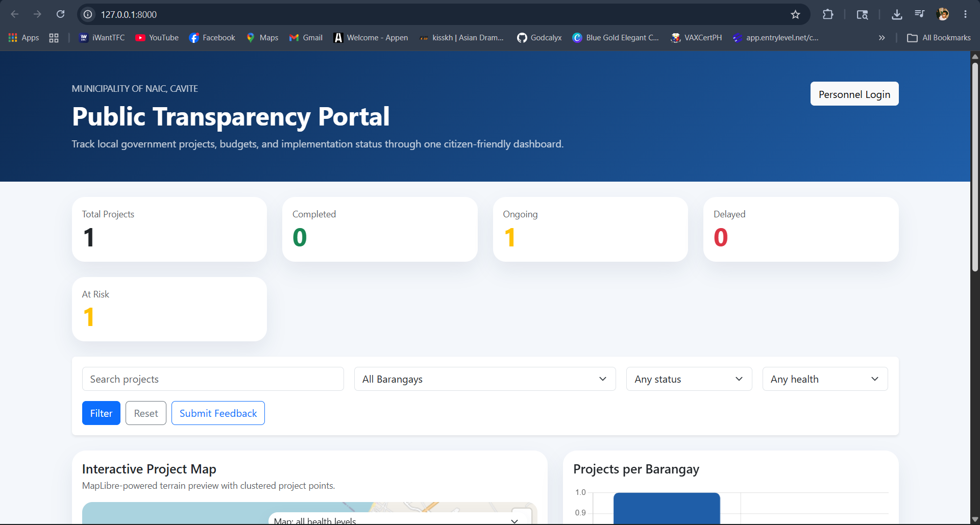Click the Reset button
Image resolution: width=980 pixels, height=525 pixels.
[146, 413]
